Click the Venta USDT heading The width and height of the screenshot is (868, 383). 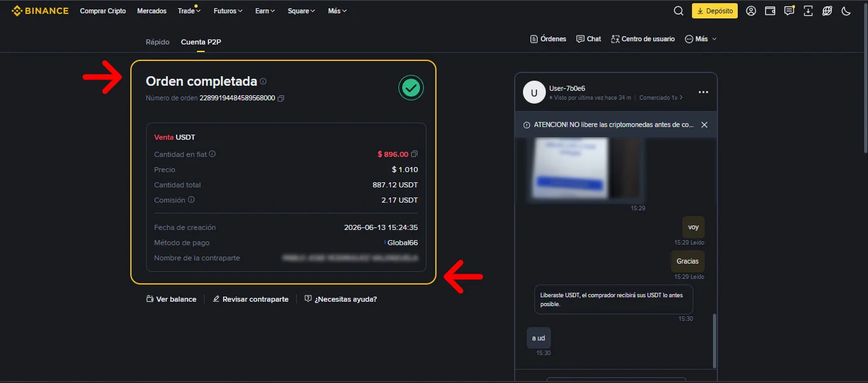pyautogui.click(x=175, y=137)
